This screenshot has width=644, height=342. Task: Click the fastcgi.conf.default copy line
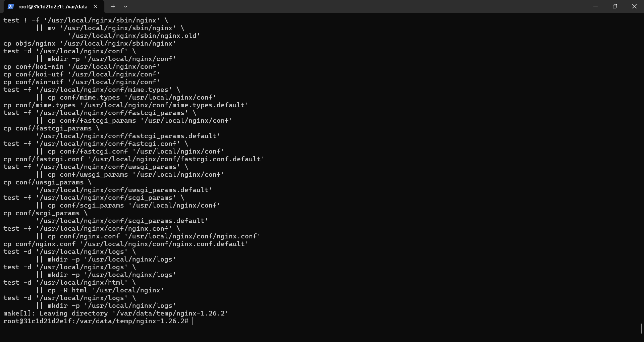(x=134, y=159)
